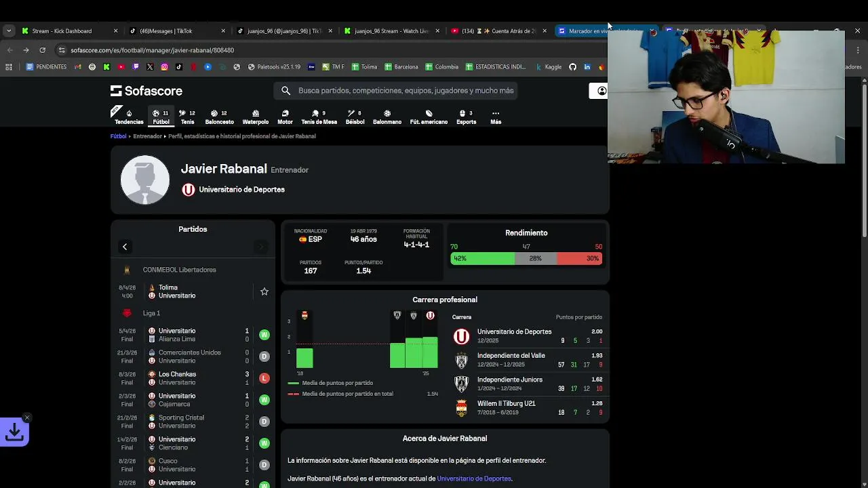Screen dimensions: 868x488
Task: Close the Kick Dashboard tab
Action: click(115, 31)
